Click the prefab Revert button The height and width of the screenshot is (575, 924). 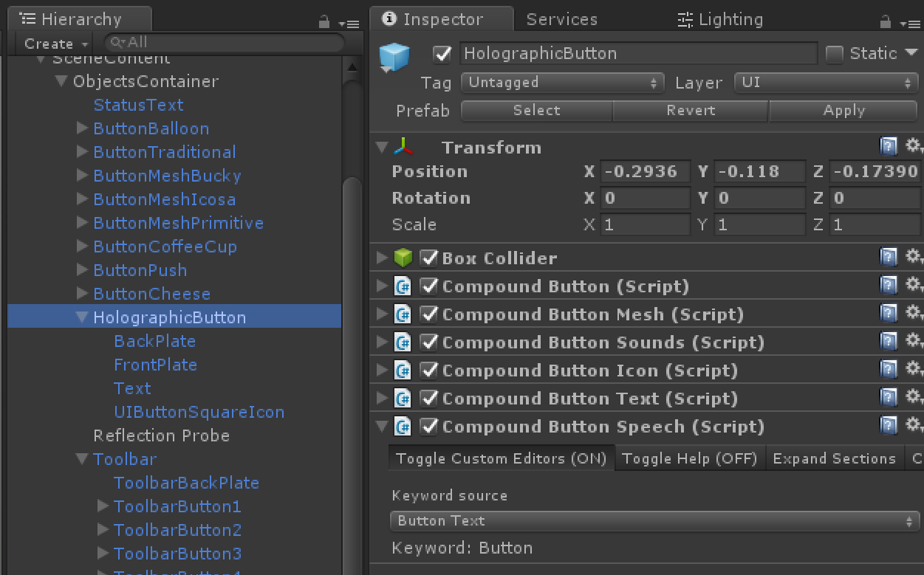[x=691, y=111]
